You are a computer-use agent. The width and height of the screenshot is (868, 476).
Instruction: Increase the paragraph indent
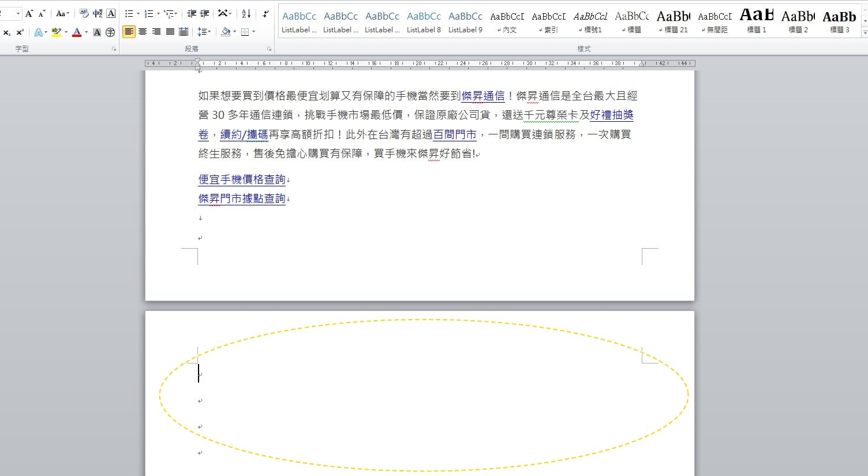pyautogui.click(x=205, y=14)
